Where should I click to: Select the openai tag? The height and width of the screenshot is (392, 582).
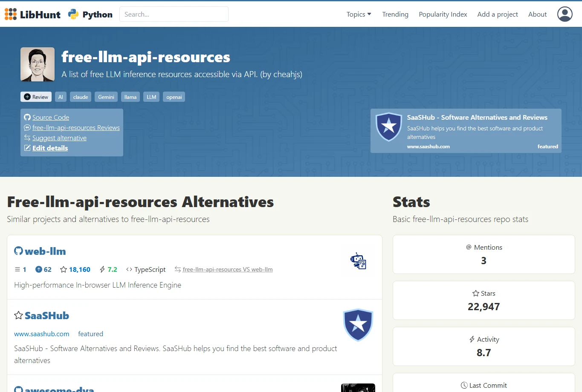[x=174, y=97]
